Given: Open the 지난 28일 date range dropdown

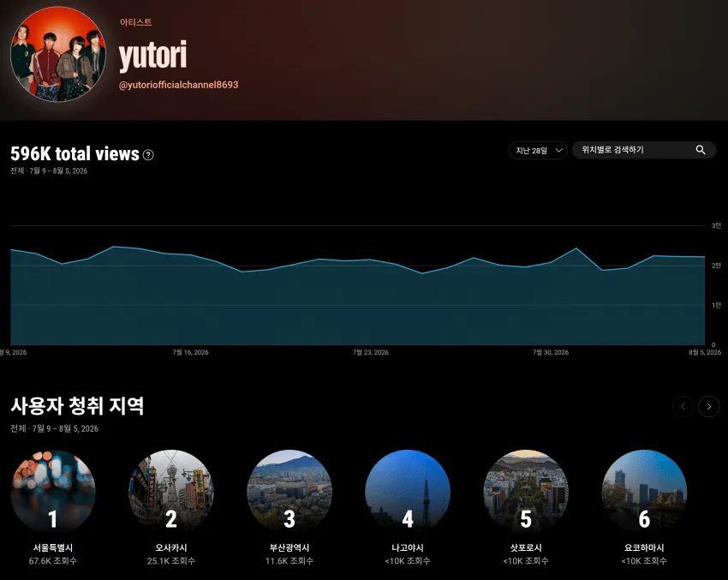Looking at the screenshot, I should (538, 151).
